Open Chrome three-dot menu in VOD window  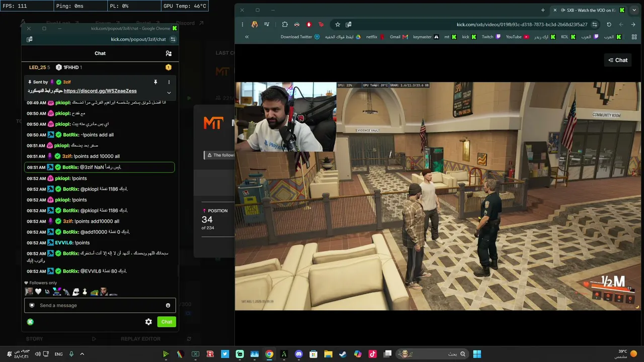click(242, 24)
